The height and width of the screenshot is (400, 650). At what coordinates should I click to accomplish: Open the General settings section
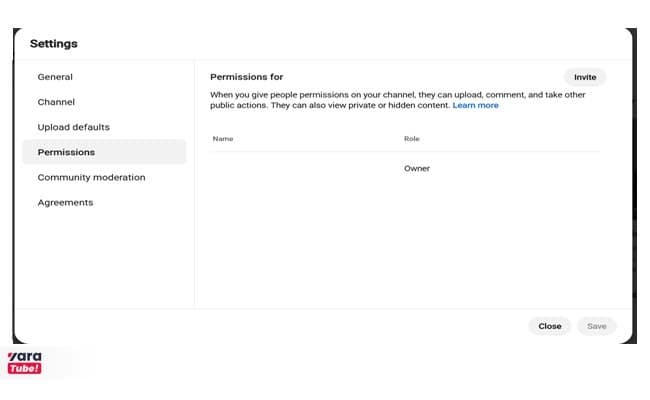pyautogui.click(x=55, y=77)
